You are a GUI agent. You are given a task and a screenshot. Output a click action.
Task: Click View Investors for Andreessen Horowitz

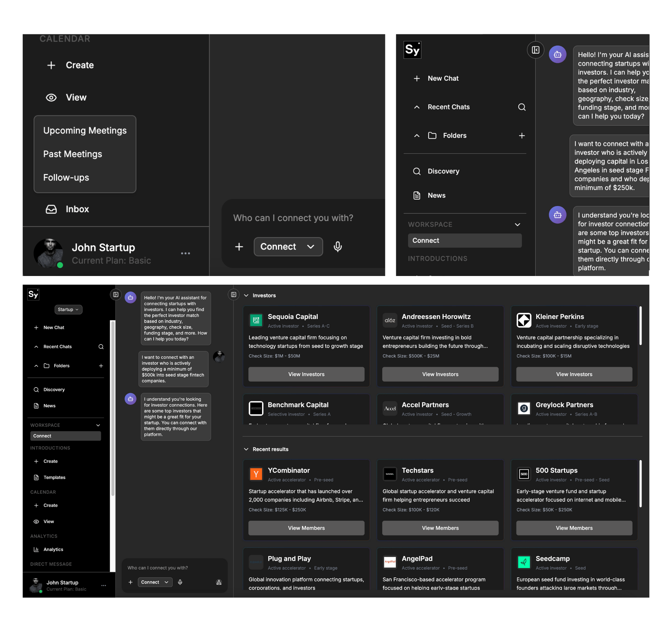click(440, 374)
